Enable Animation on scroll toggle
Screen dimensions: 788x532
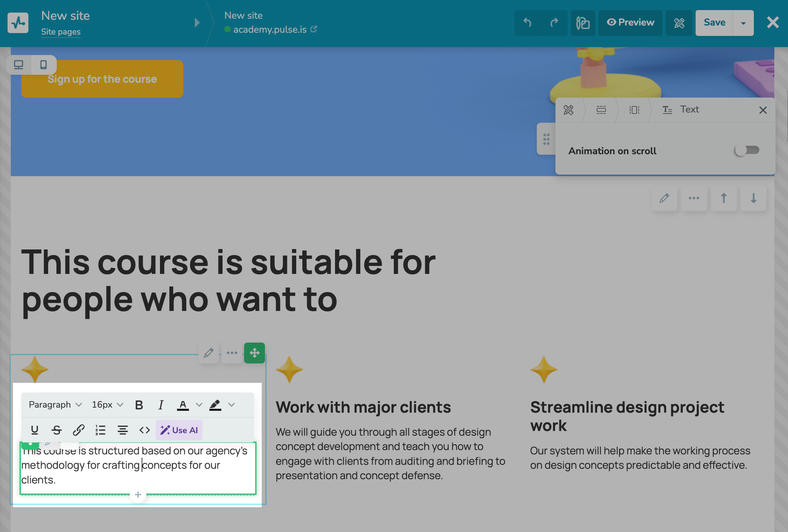click(x=747, y=150)
